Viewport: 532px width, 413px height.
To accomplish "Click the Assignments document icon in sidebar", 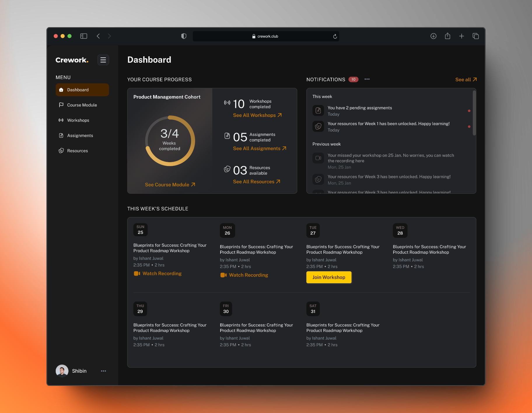I will (x=61, y=135).
